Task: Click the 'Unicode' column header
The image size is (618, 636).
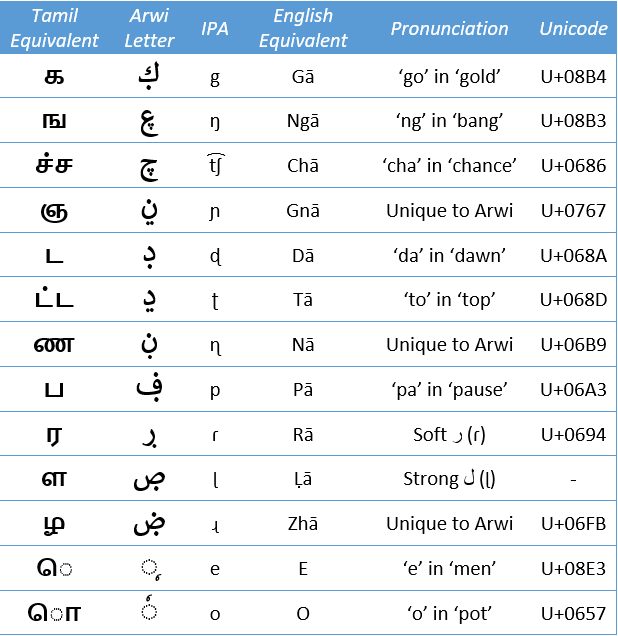Action: pyautogui.click(x=573, y=29)
